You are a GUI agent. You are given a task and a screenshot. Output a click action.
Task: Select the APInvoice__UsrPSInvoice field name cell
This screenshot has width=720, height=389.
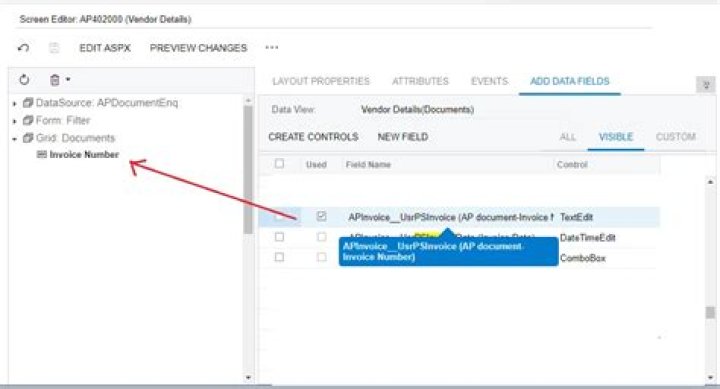[451, 217]
